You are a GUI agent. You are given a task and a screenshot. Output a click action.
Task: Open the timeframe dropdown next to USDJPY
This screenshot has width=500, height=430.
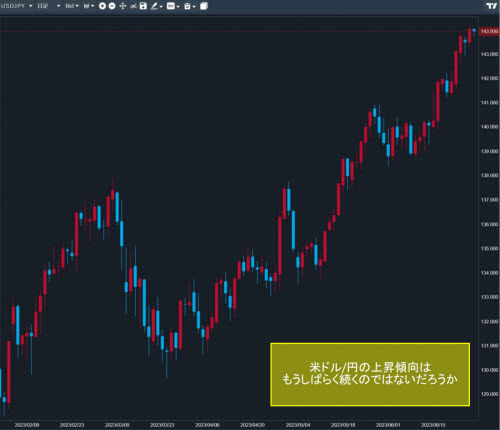point(49,6)
